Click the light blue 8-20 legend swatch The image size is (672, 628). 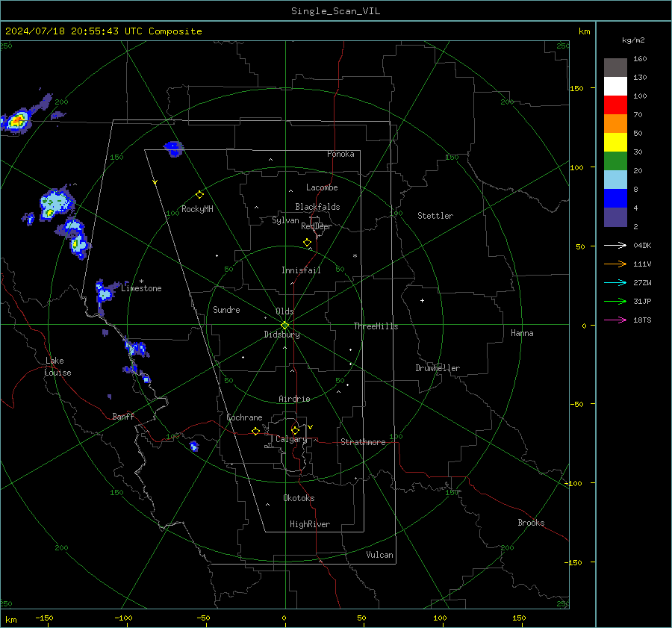point(615,180)
